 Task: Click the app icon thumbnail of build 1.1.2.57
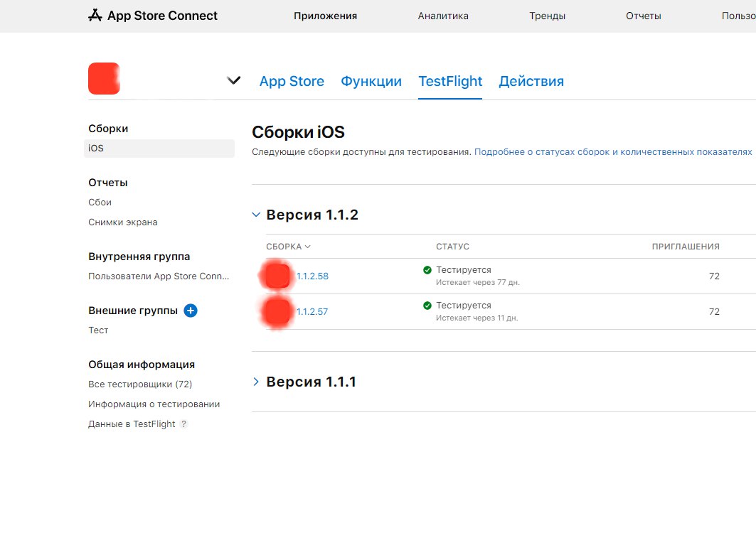277,312
